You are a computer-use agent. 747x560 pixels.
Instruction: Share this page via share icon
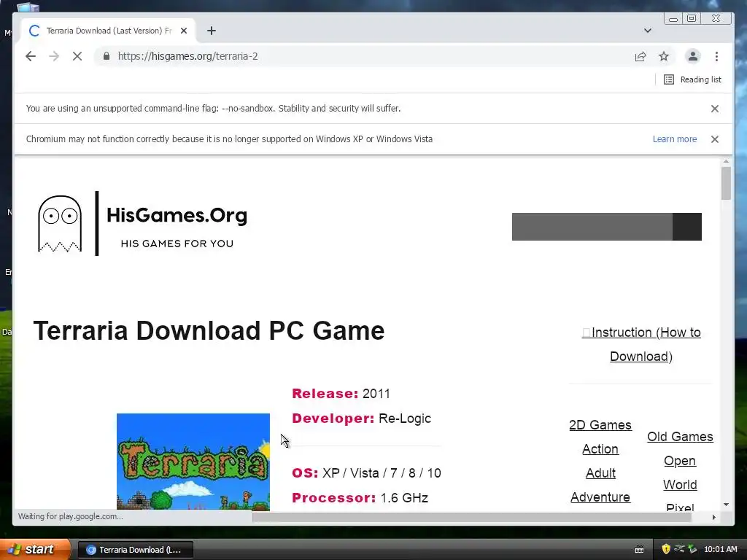[640, 57]
